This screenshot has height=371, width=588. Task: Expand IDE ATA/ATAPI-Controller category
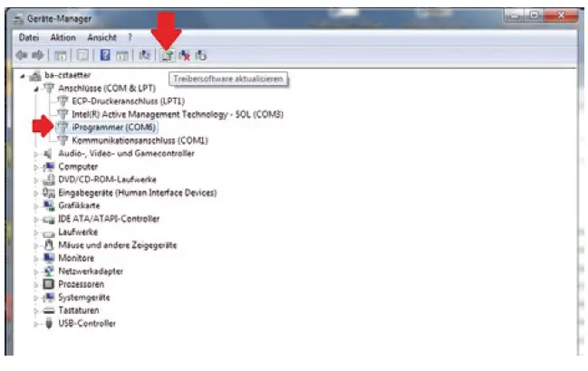pos(36,219)
